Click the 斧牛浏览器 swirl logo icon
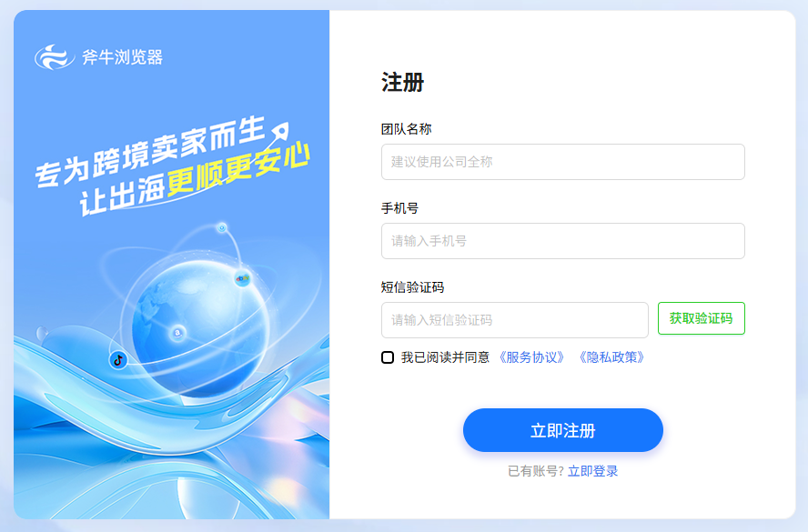 click(x=54, y=56)
